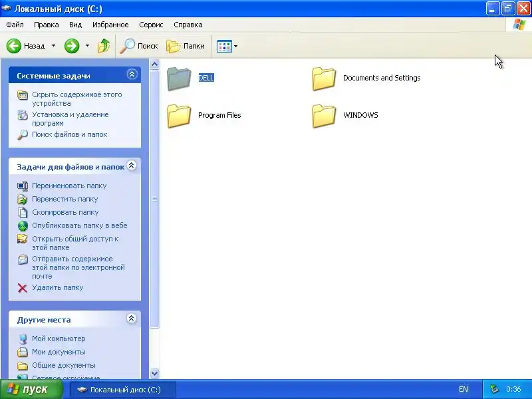Viewport: 532px width, 399px height.
Task: Select the WINDOWS folder icon
Action: coord(324,116)
